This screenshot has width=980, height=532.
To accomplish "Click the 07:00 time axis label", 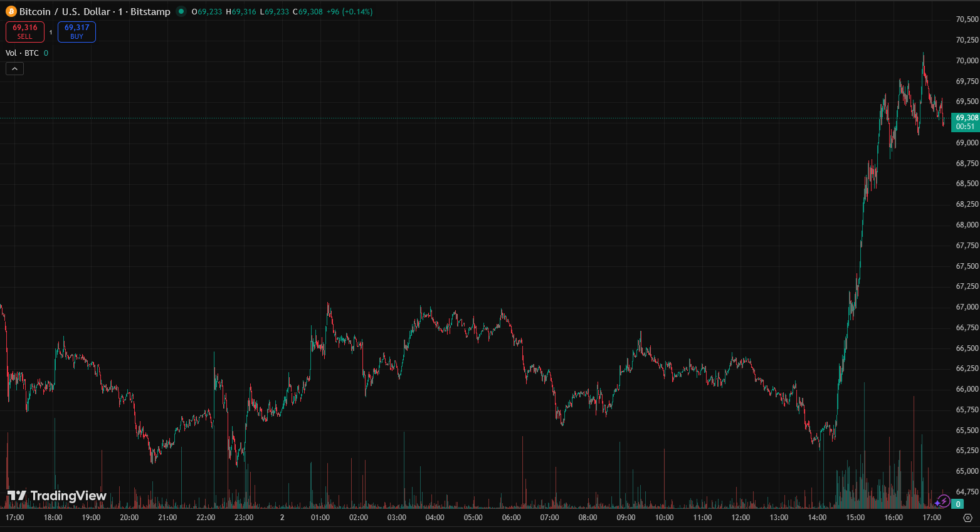I will pyautogui.click(x=550, y=518).
